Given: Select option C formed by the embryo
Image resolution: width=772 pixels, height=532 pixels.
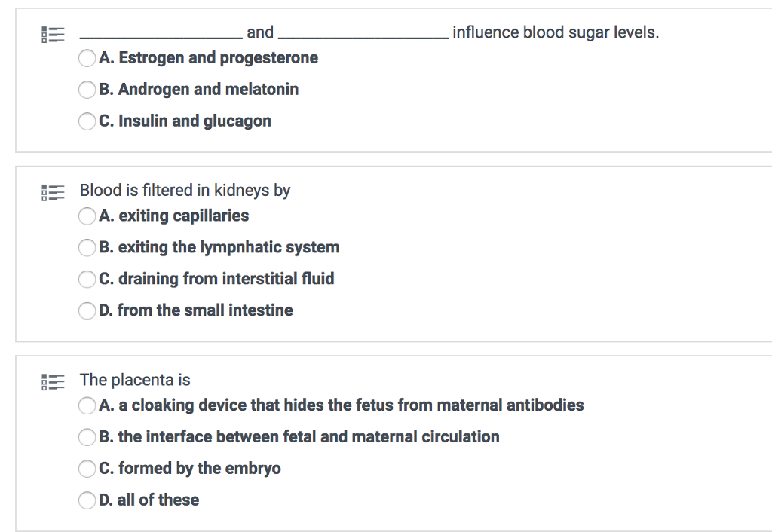Looking at the screenshot, I should [87, 469].
